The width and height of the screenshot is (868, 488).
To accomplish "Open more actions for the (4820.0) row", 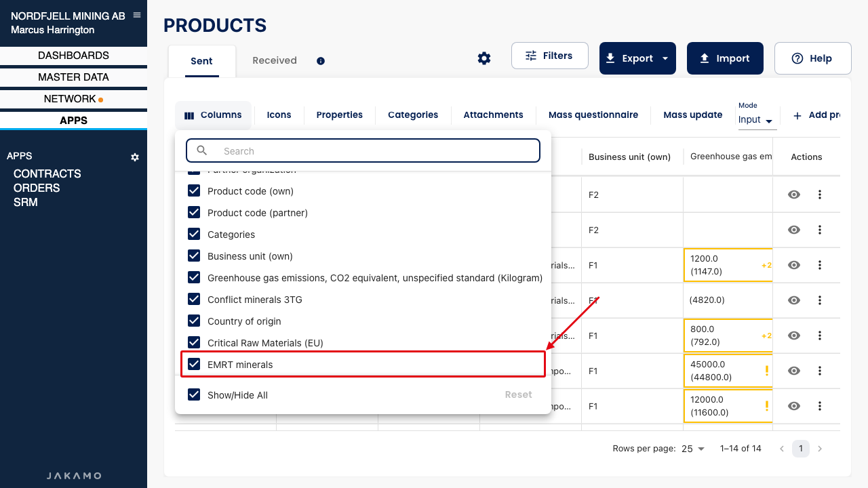I will (x=820, y=300).
